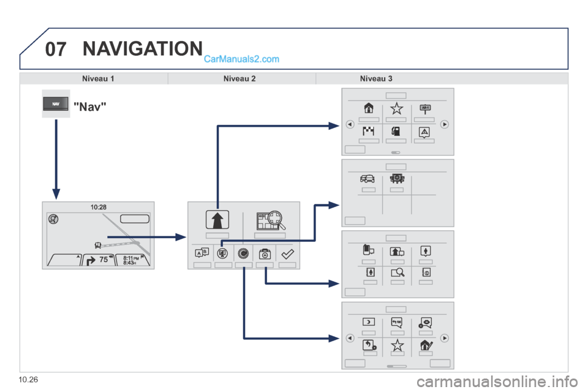Screen dimensions: 588x392
Task: Open the map magnifier search icon
Action: tap(271, 221)
